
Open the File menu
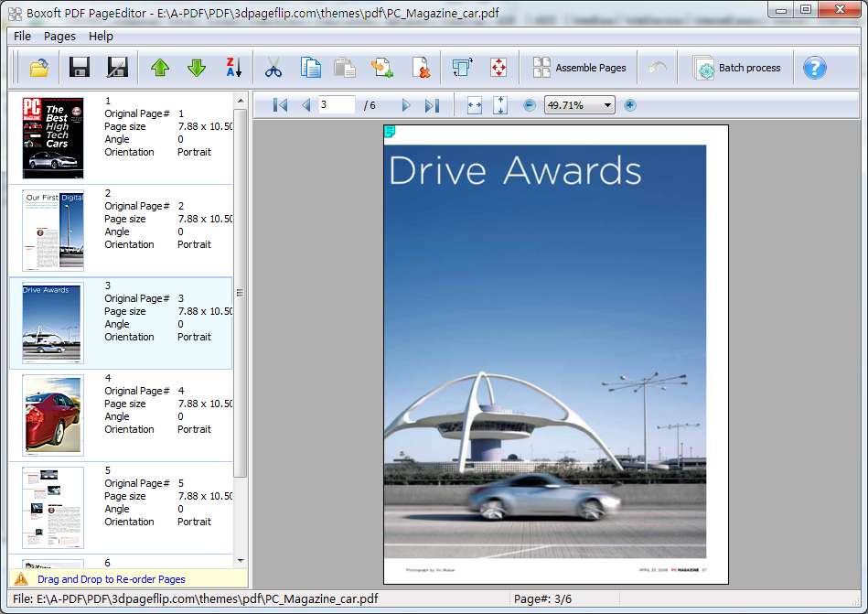click(22, 36)
